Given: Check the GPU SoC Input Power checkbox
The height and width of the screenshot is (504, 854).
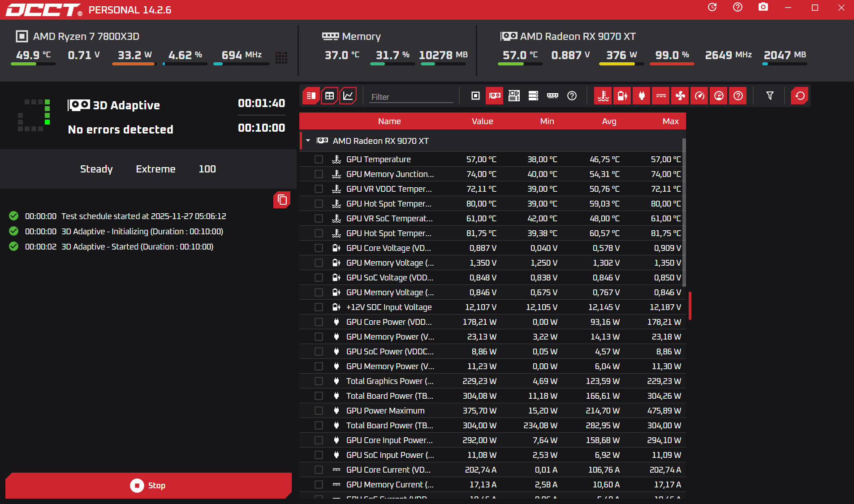Looking at the screenshot, I should pos(319,455).
